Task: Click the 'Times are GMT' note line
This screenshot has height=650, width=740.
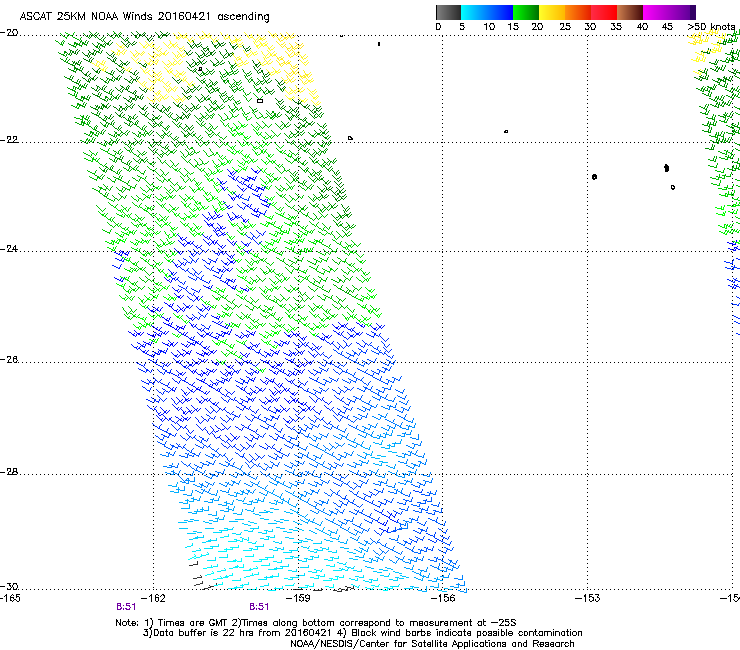Action: click(x=316, y=623)
